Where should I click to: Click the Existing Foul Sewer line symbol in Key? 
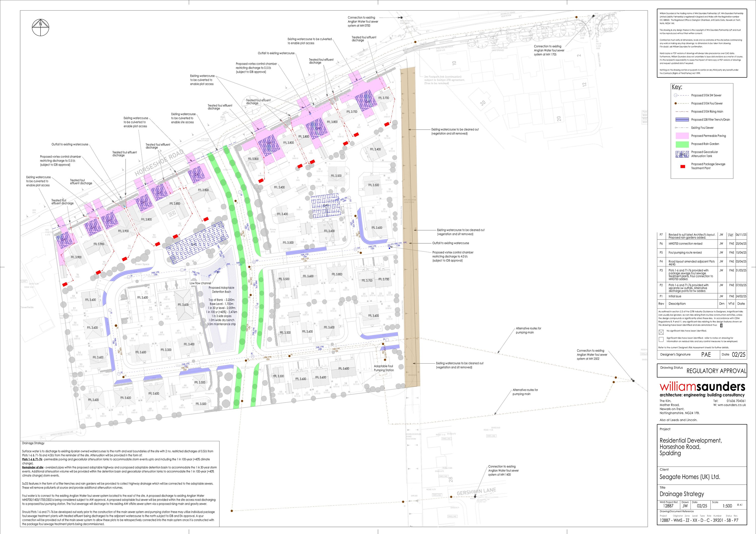click(682, 128)
